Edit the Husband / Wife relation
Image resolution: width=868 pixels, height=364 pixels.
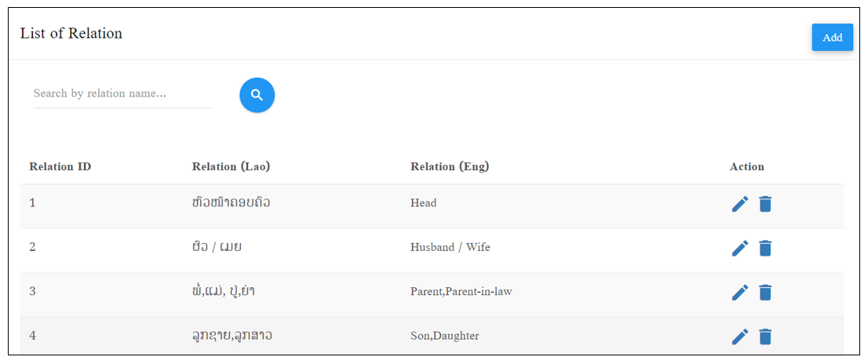(x=740, y=248)
